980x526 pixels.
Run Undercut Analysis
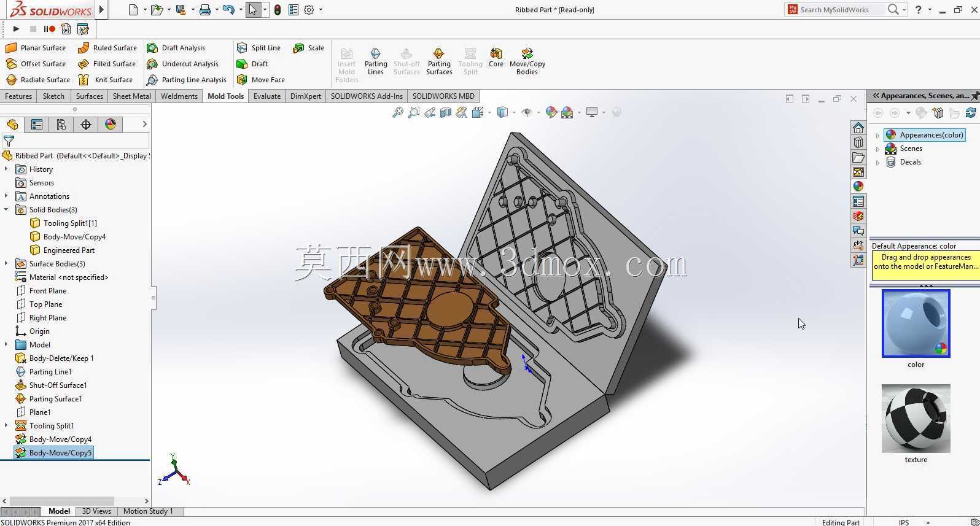pyautogui.click(x=183, y=64)
